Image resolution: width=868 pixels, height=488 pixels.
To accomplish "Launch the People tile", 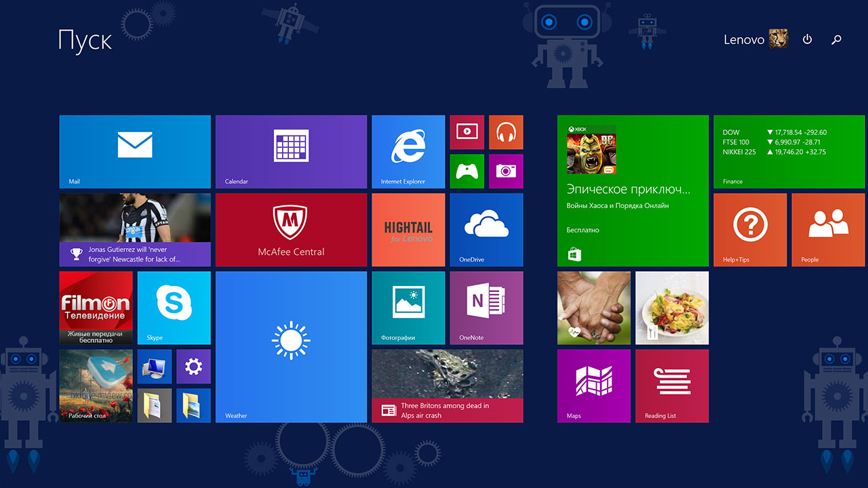I will click(828, 230).
